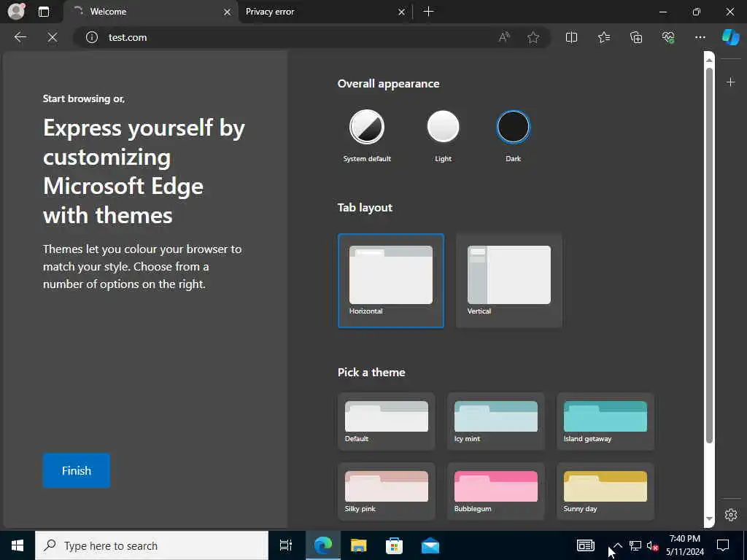Add this page to favorites star

(533, 37)
